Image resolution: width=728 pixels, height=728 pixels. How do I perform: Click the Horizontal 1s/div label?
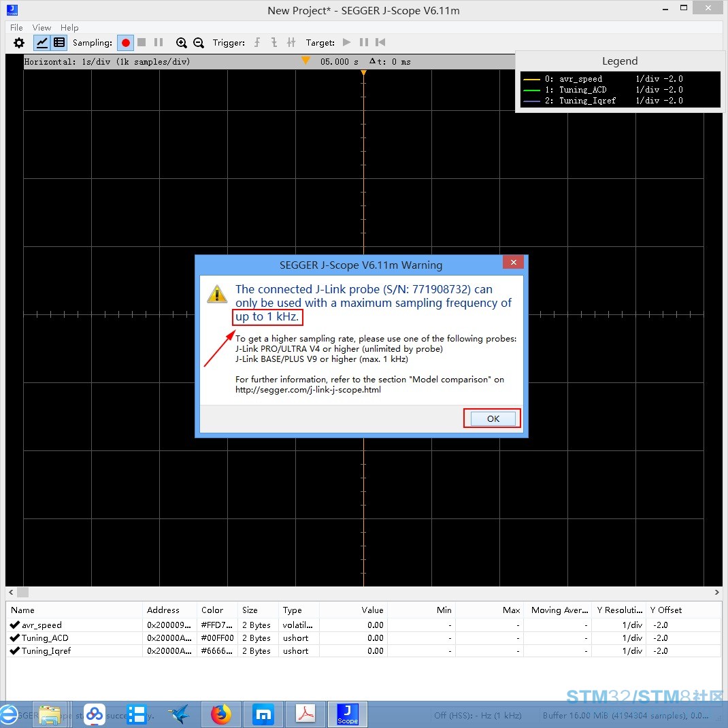coord(107,61)
